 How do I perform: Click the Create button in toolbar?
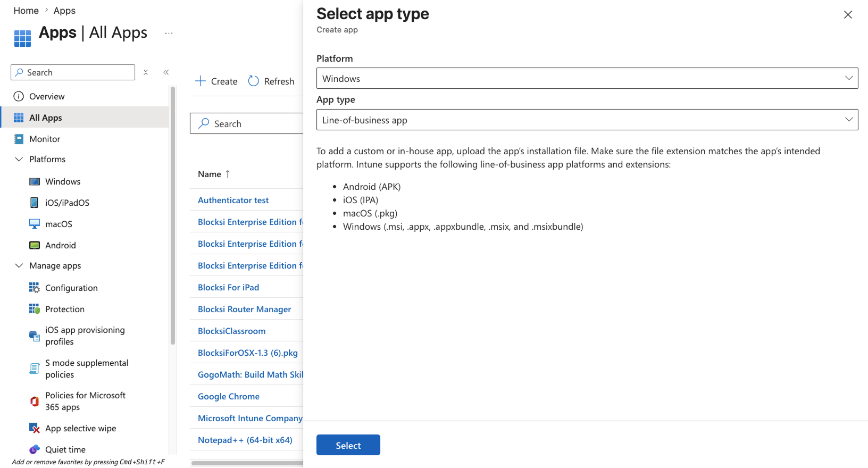pyautogui.click(x=216, y=81)
